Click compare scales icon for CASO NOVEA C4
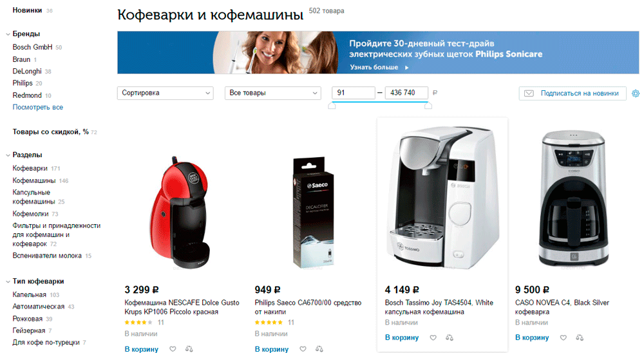The image size is (644, 353). (x=580, y=338)
